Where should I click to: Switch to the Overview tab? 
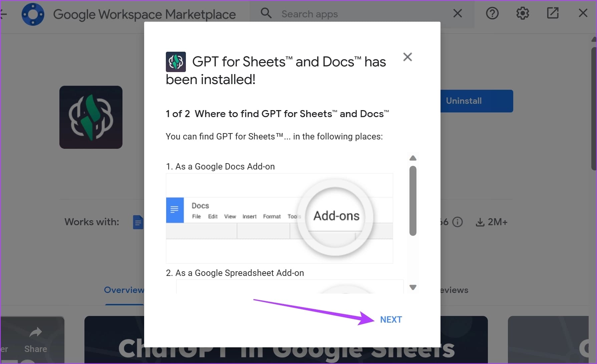(x=124, y=290)
